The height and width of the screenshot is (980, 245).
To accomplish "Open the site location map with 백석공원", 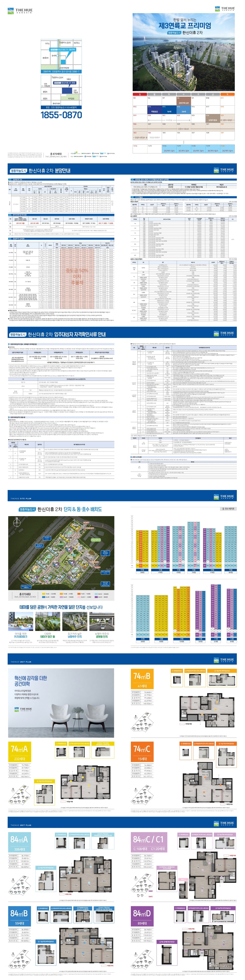I will [x=61, y=92].
